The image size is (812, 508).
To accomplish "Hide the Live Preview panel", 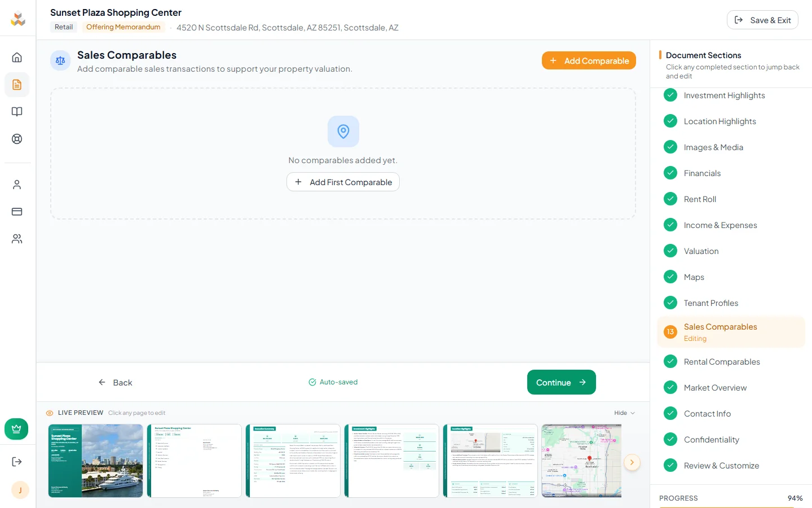I will (x=624, y=413).
